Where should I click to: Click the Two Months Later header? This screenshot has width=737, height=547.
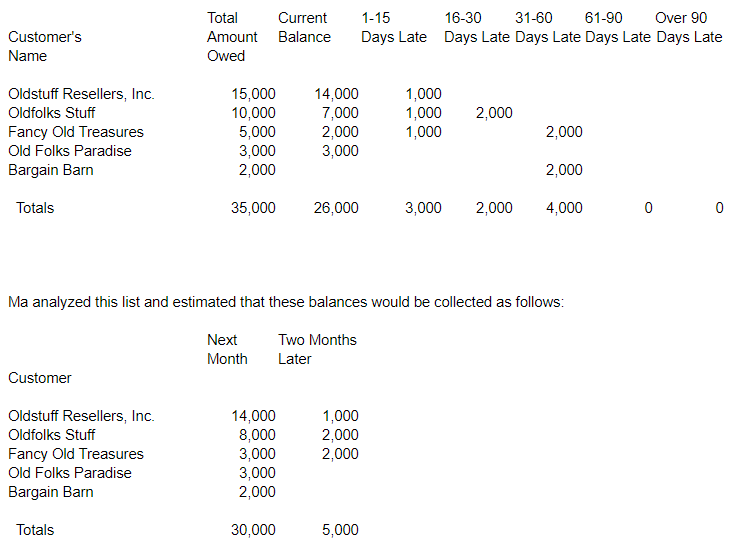pos(317,349)
